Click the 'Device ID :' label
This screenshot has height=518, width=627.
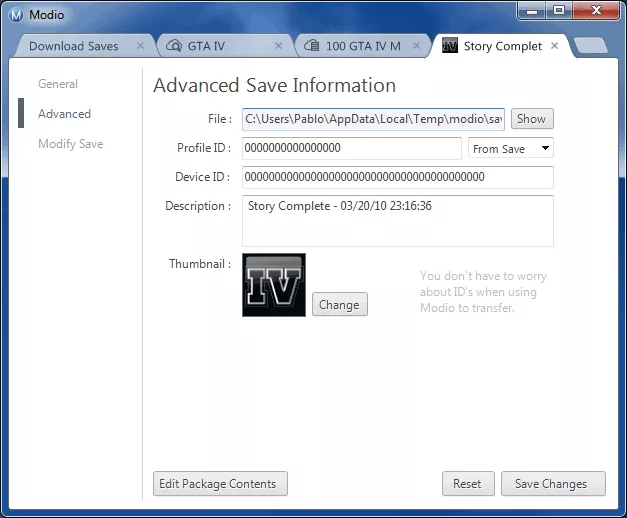(x=203, y=177)
